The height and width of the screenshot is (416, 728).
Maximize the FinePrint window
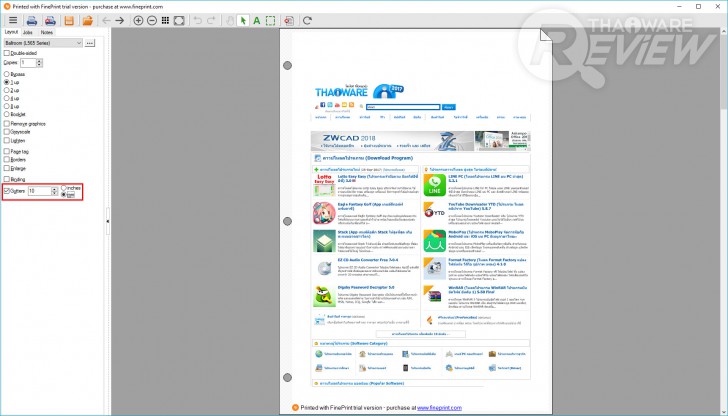698,6
